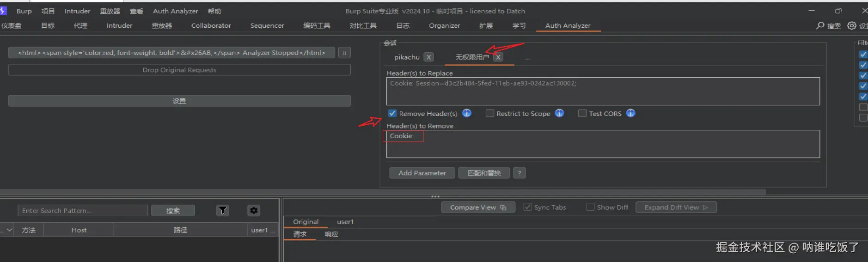The height and width of the screenshot is (262, 868).
Task: Switch to Collaborator tab
Action: 211,26
